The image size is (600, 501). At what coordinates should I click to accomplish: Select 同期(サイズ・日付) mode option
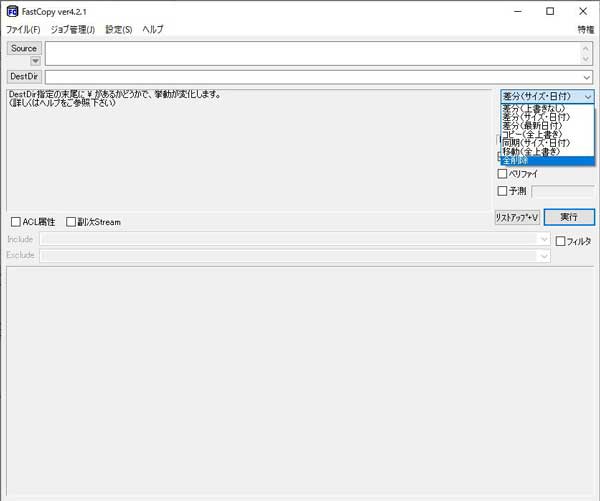[x=547, y=143]
